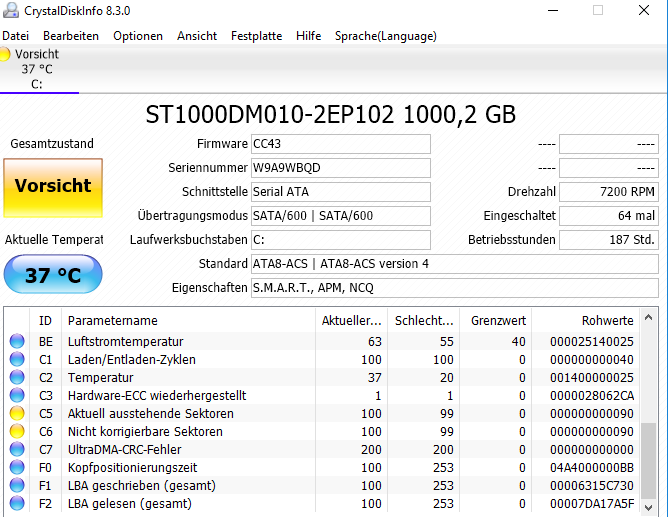Minimize the CrystalDiskInfo window
The image size is (668, 517).
click(x=553, y=10)
